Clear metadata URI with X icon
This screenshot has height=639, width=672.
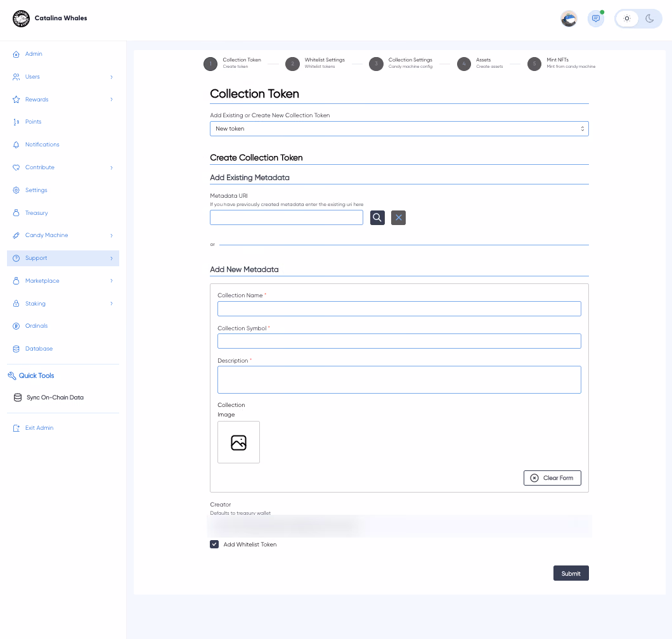coord(398,217)
